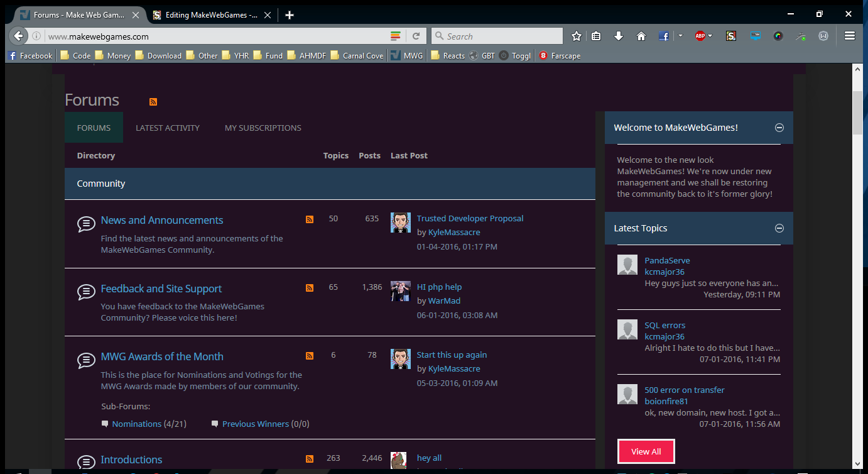Open the Forums RSS feed icon

click(x=153, y=101)
